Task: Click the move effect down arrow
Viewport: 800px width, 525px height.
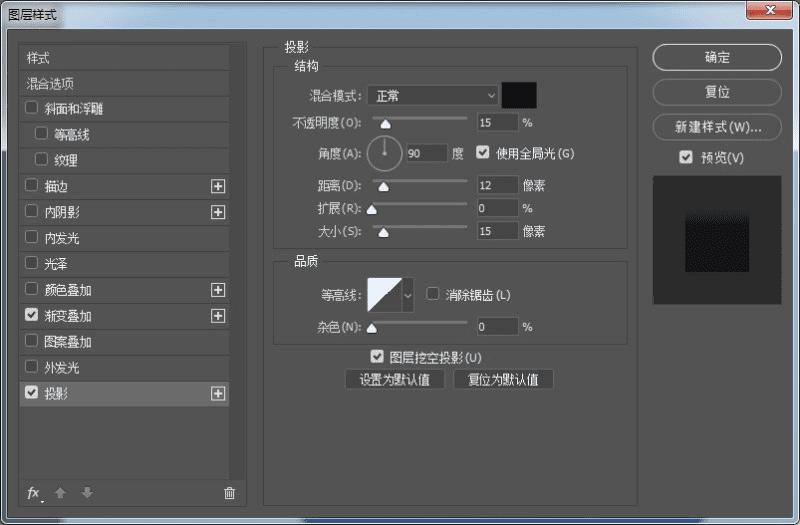Action: [x=87, y=493]
